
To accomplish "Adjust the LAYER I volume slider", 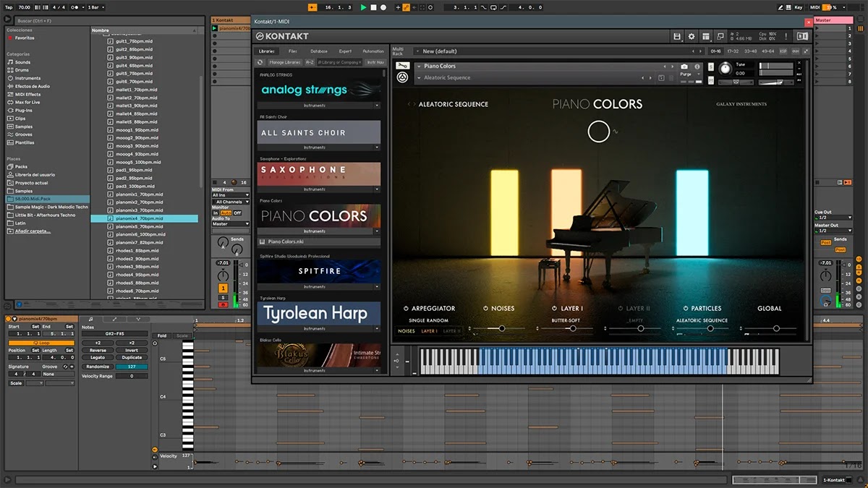I will (571, 328).
